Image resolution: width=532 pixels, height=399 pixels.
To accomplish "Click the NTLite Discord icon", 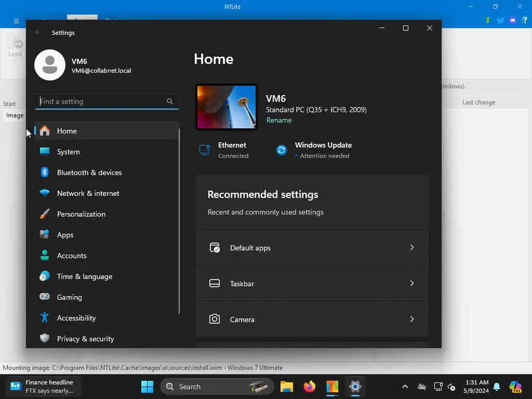I will click(x=513, y=20).
